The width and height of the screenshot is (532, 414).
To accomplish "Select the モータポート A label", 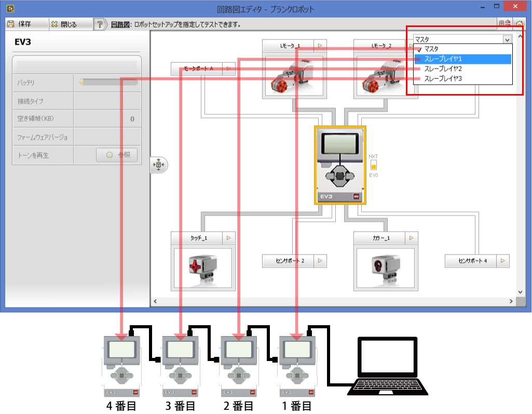I will click(x=197, y=69).
